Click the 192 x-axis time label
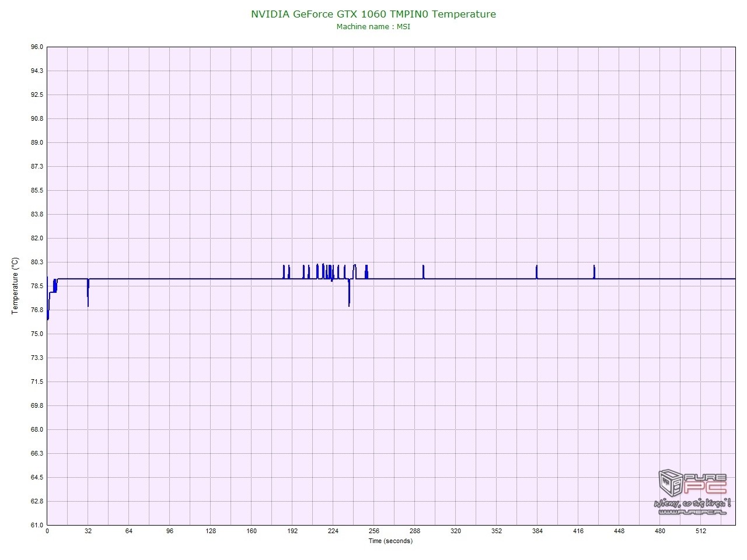Image resolution: width=747 pixels, height=560 pixels. [292, 531]
